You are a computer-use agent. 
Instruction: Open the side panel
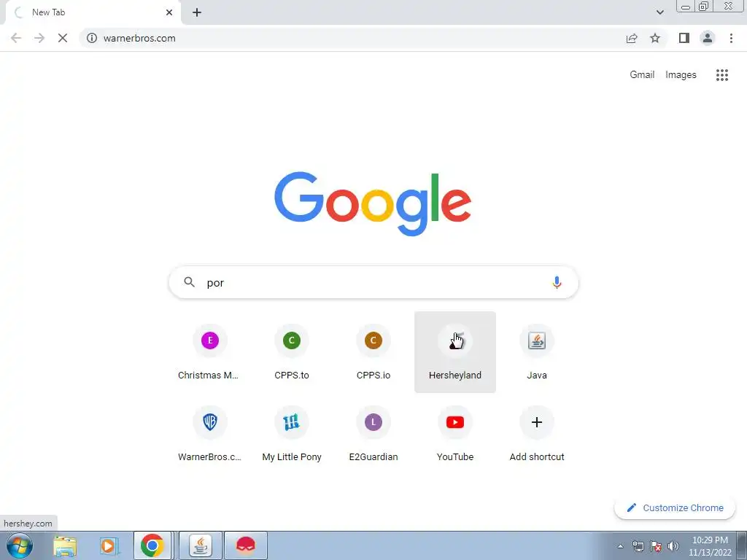coord(684,38)
